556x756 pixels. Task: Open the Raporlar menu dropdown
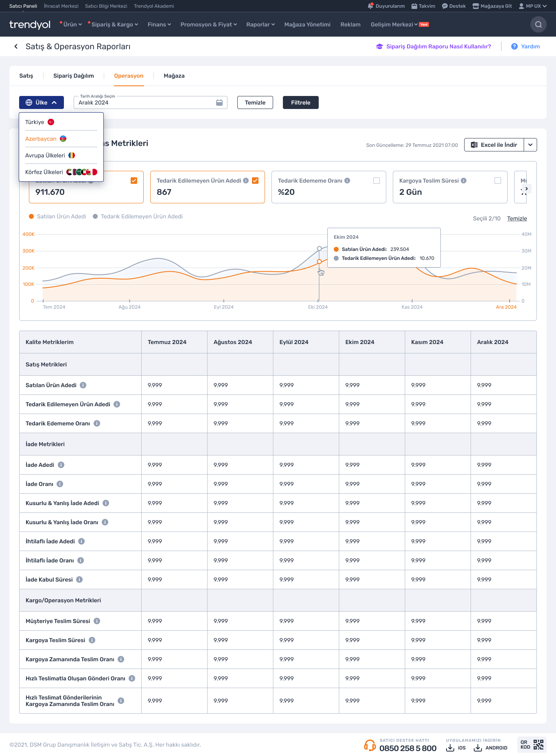[260, 24]
